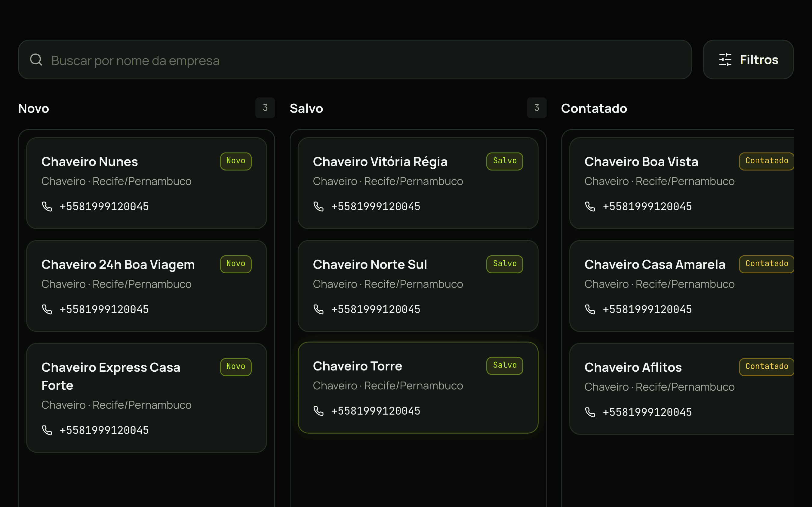The width and height of the screenshot is (812, 507).
Task: Click the search magnifier icon
Action: pos(36,60)
